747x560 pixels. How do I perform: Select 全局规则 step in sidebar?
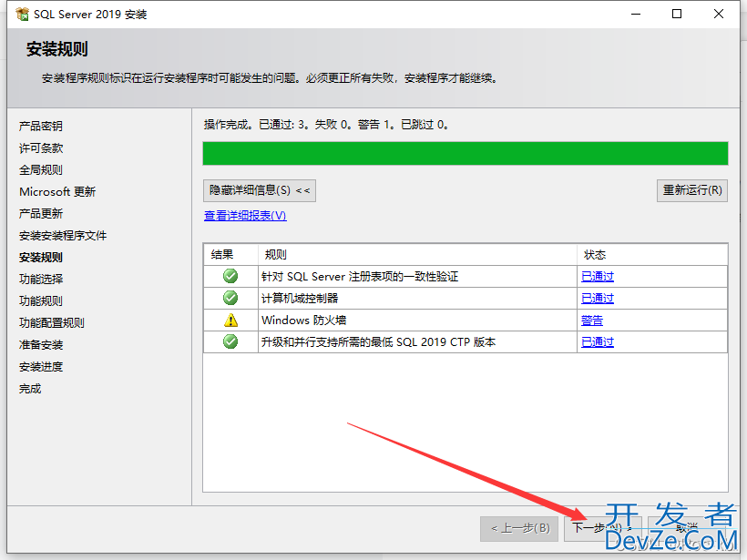coord(41,170)
